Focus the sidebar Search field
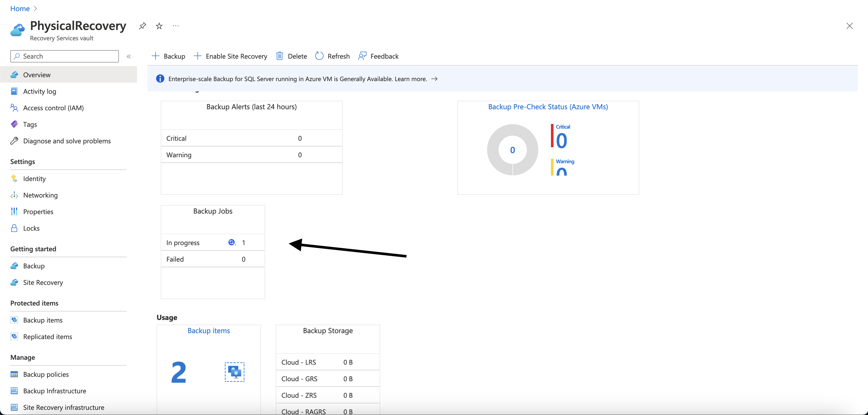This screenshot has width=868, height=415. (x=65, y=56)
